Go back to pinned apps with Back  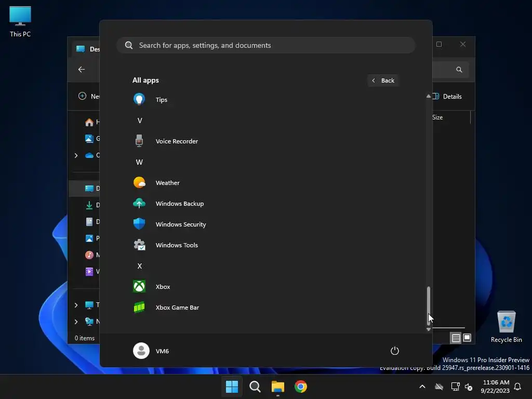383,81
